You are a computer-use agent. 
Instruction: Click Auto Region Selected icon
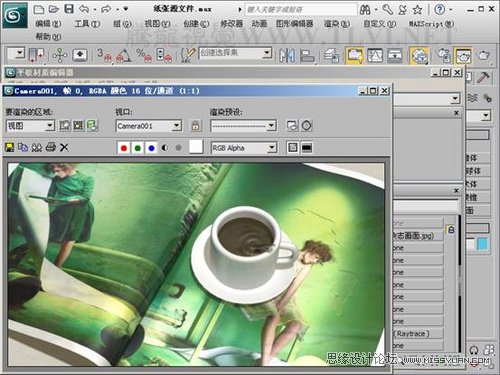[x=78, y=126]
